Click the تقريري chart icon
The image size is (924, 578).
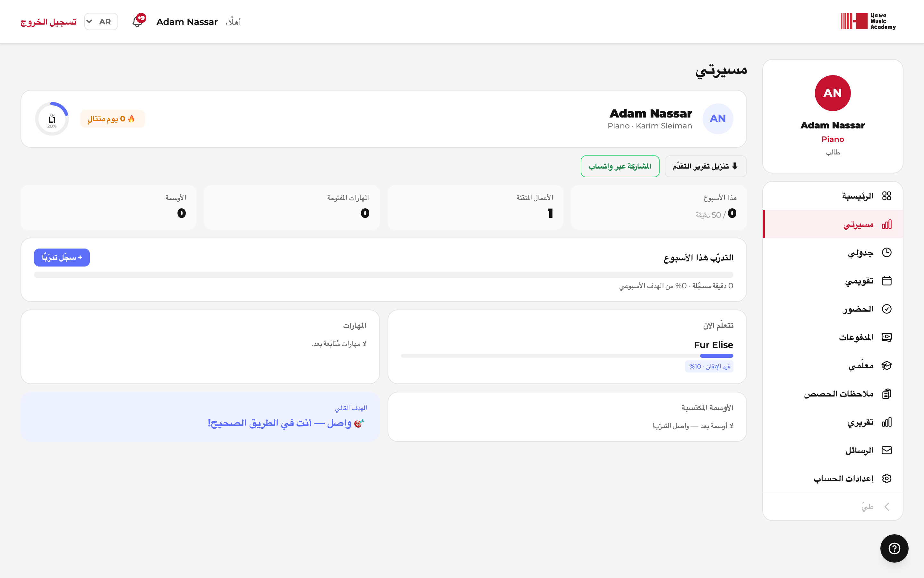(886, 422)
